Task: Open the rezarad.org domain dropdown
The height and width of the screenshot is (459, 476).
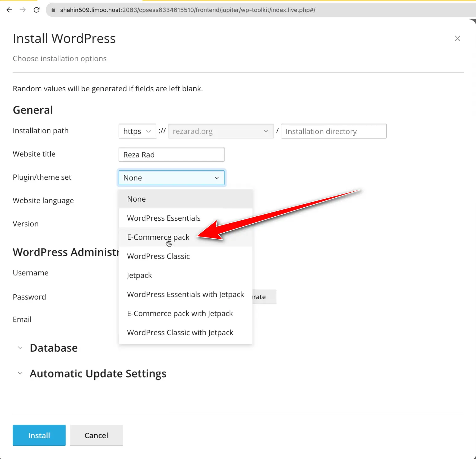Action: [221, 131]
